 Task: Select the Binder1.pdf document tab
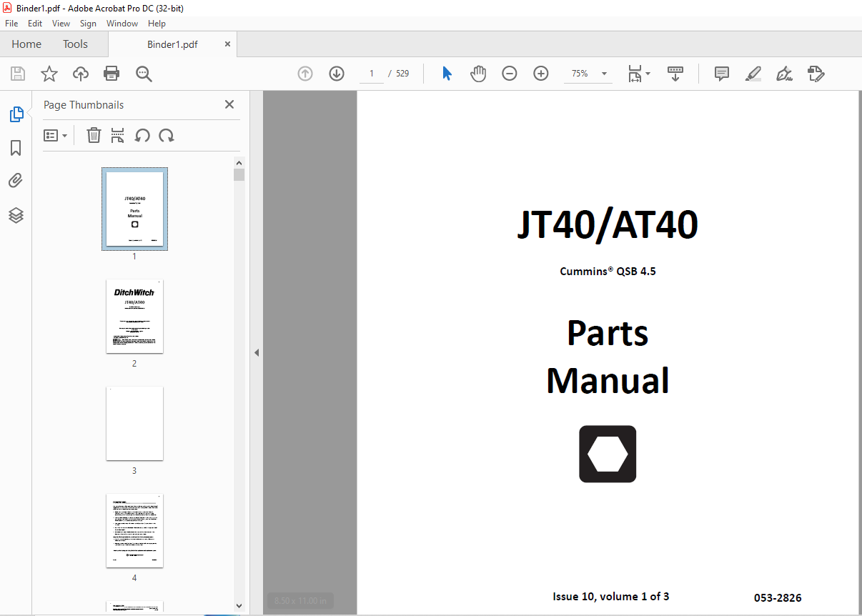click(x=172, y=44)
